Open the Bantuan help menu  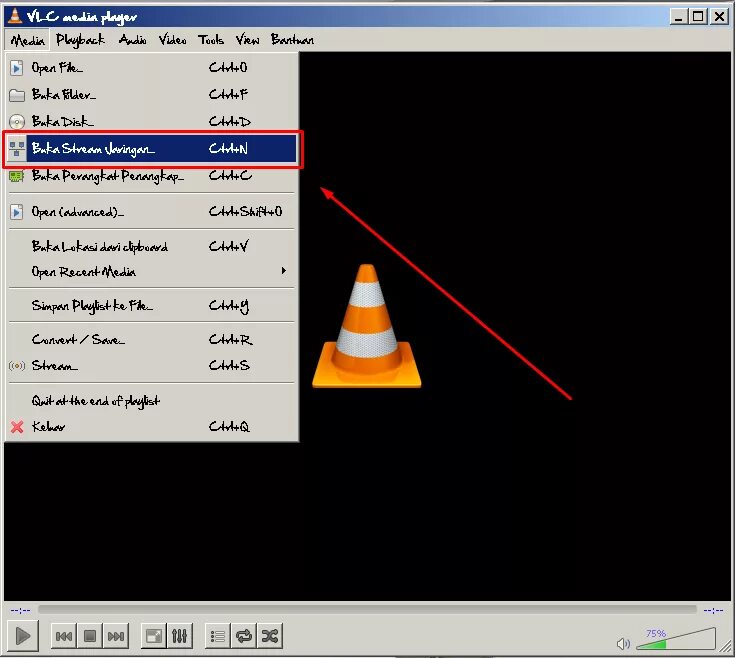tap(292, 40)
